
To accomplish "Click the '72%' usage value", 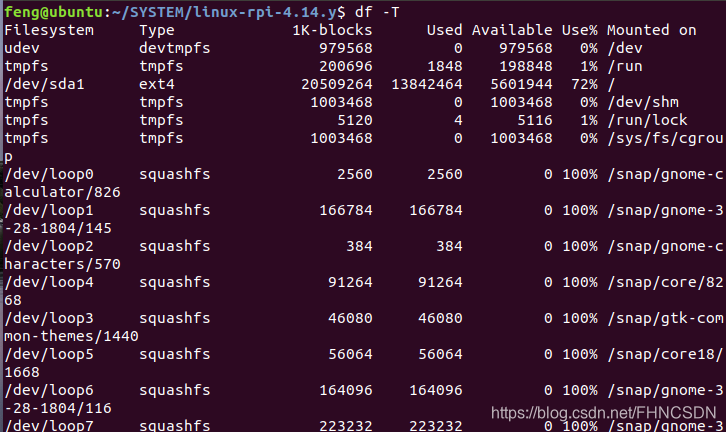I will coord(584,85).
